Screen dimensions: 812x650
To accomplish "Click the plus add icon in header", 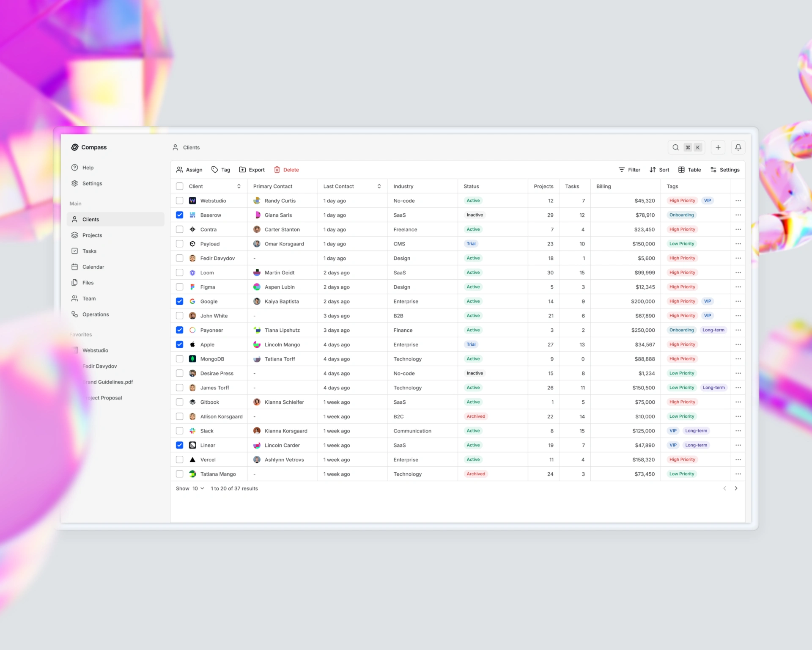I will pyautogui.click(x=718, y=147).
